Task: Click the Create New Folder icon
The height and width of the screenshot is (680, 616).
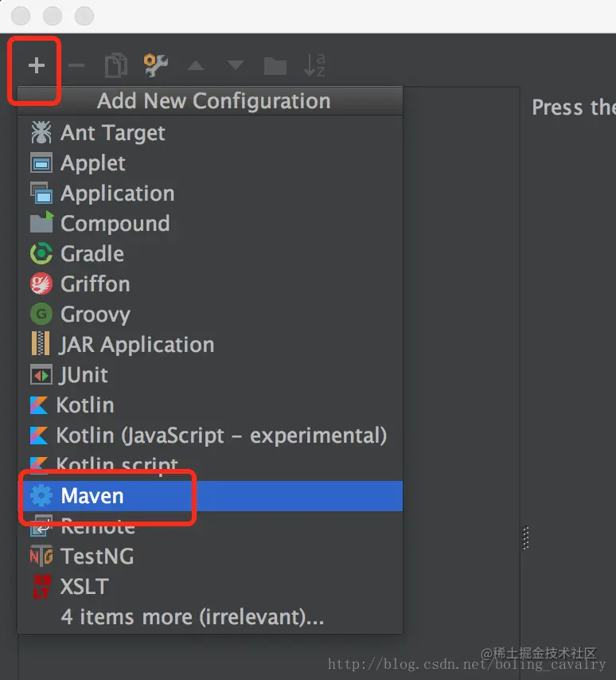Action: [275, 66]
